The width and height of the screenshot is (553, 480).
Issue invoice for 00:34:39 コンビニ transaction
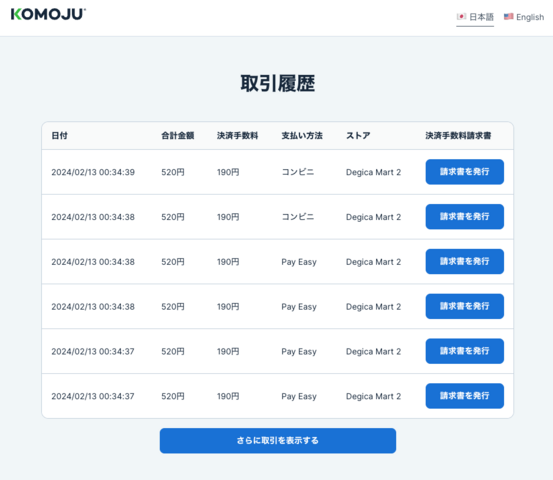click(x=464, y=172)
